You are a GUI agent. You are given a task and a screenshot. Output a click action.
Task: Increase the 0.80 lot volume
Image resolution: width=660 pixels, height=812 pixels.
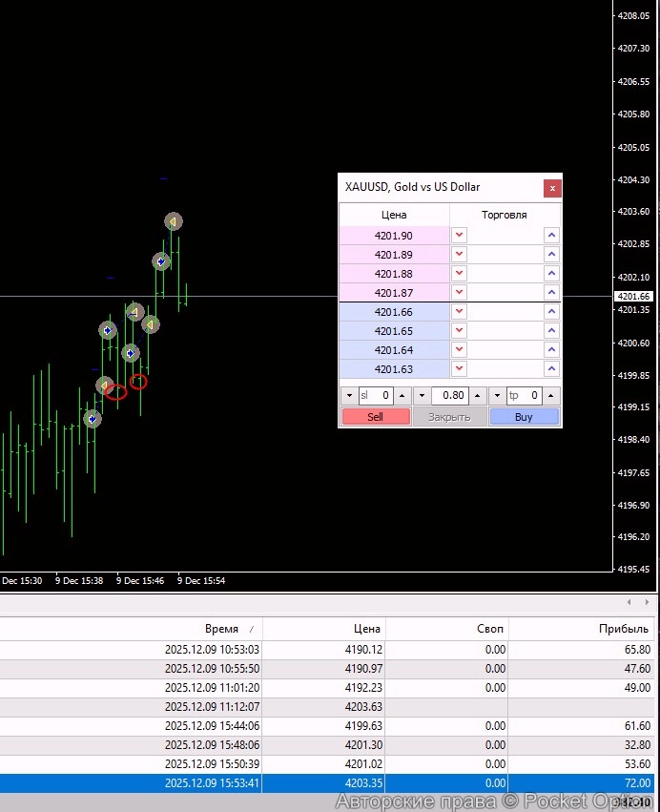[x=476, y=395]
